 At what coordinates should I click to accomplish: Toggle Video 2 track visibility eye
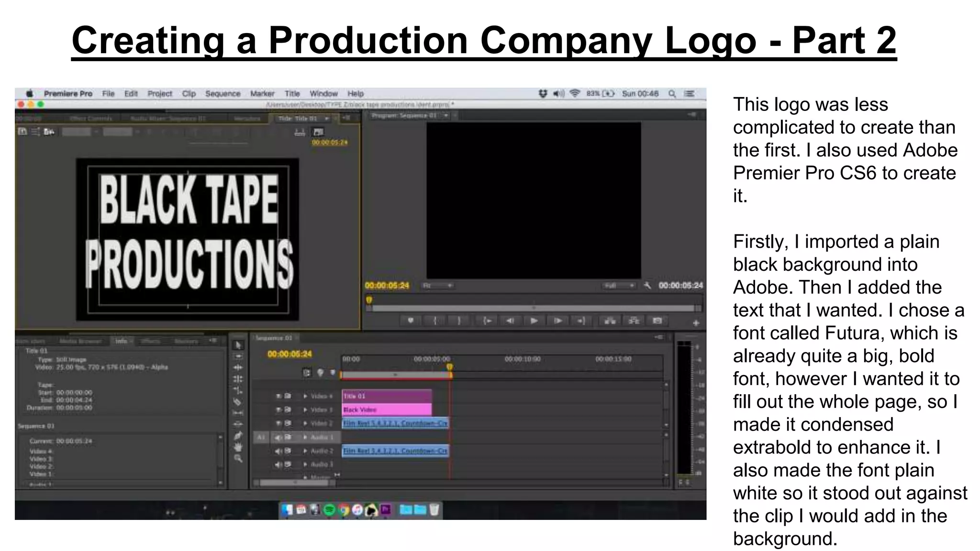pyautogui.click(x=278, y=423)
